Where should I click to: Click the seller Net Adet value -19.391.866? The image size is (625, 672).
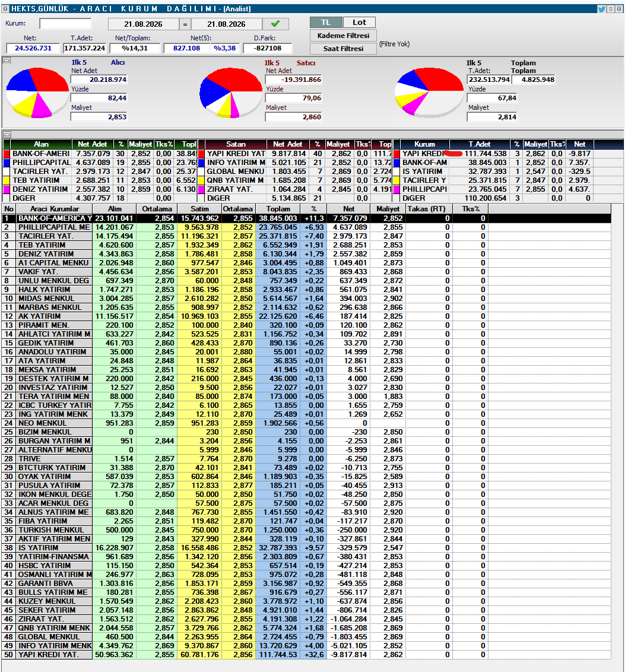tap(293, 80)
